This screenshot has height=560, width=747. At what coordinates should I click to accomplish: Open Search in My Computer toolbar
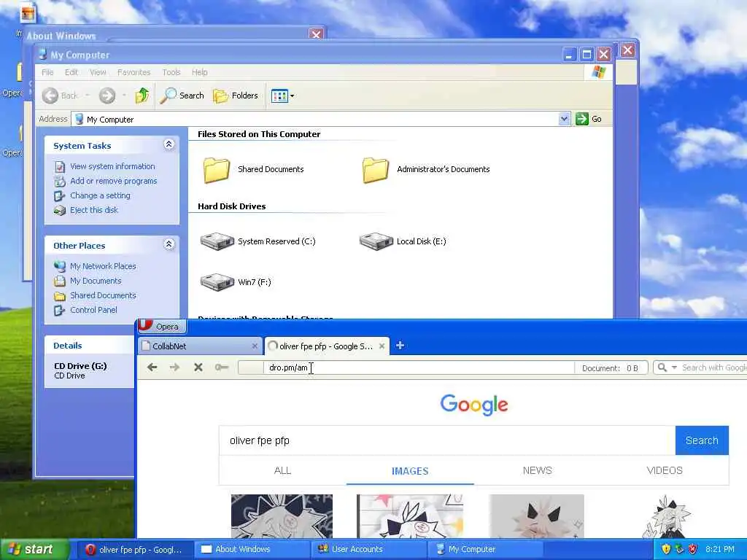pyautogui.click(x=182, y=96)
